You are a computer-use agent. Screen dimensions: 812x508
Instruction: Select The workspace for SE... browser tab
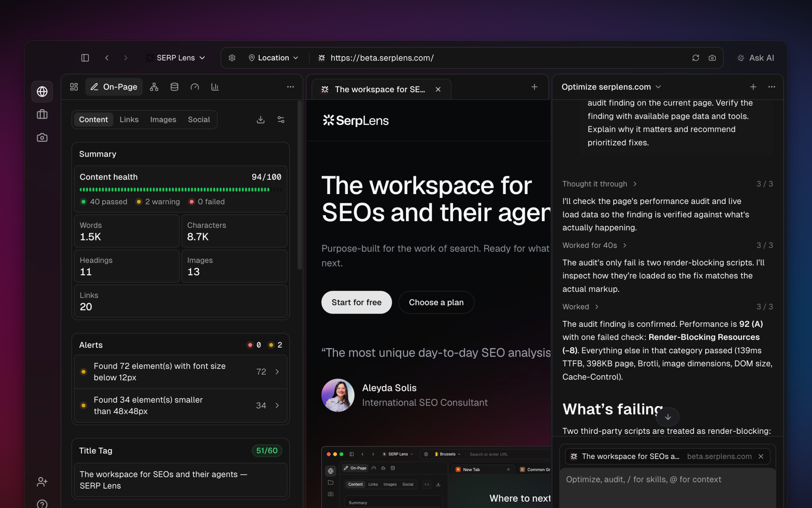point(381,89)
